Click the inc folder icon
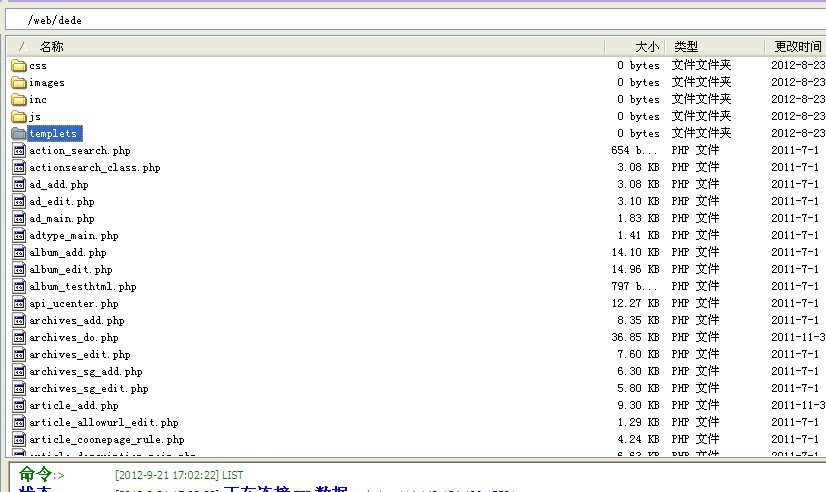Image resolution: width=826 pixels, height=492 pixels. coord(18,100)
